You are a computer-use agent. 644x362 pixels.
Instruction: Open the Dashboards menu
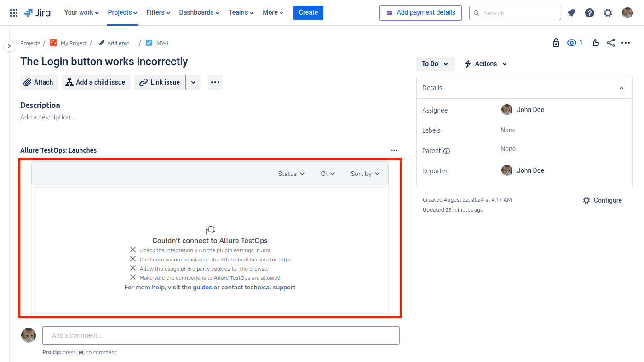tap(199, 12)
